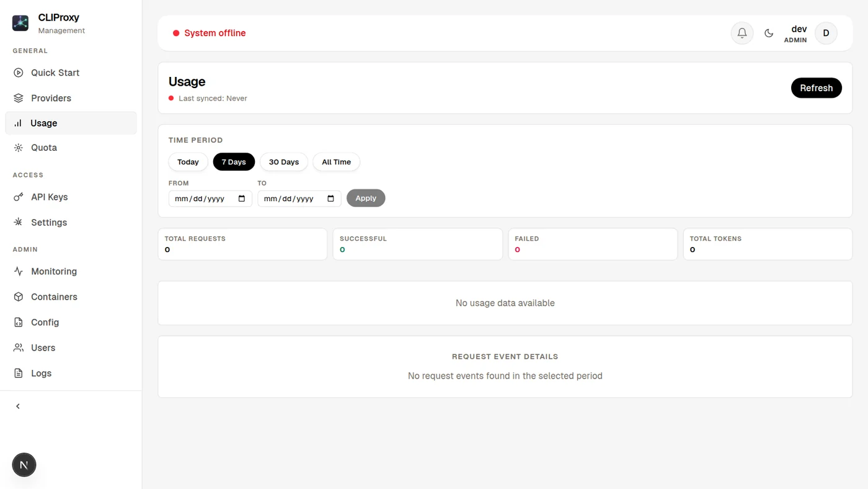868x489 pixels.
Task: Open the D user avatar menu
Action: click(x=826, y=33)
